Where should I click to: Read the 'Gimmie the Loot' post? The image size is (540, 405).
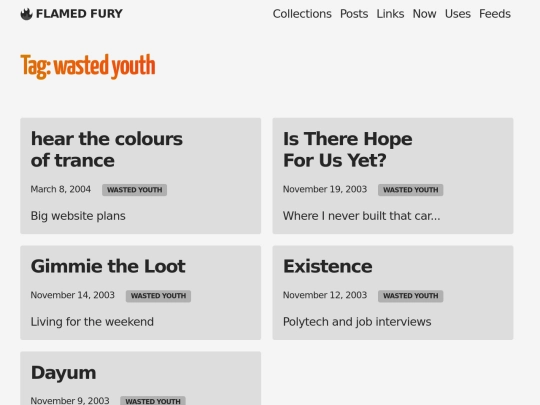108,266
